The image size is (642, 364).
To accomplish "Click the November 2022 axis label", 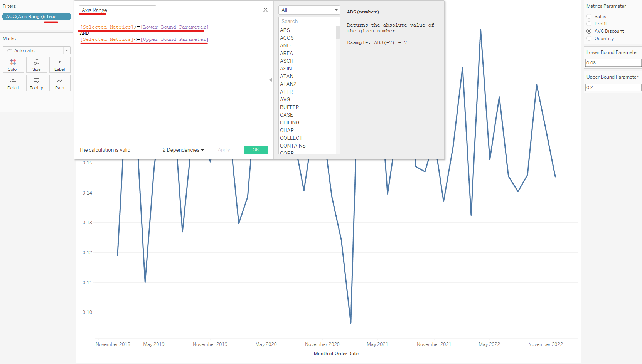I will click(546, 344).
